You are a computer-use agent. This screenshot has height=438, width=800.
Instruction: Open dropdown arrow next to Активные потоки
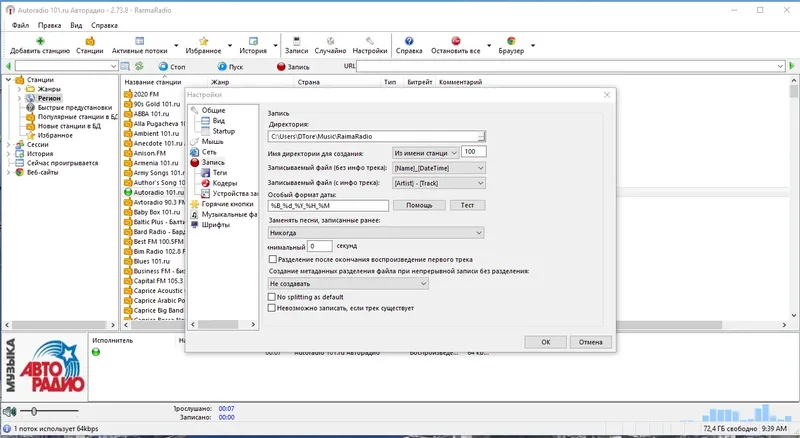pyautogui.click(x=176, y=45)
